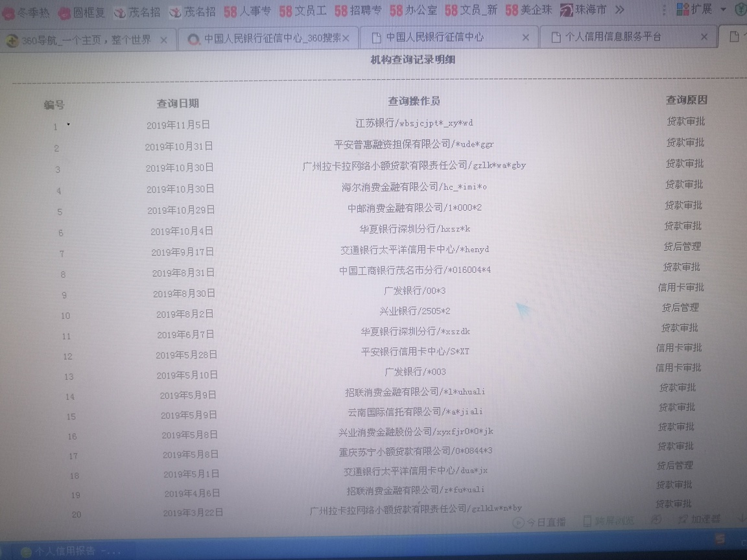Close the 中国人民银行征信中心_360搜索 tab

[x=346, y=39]
